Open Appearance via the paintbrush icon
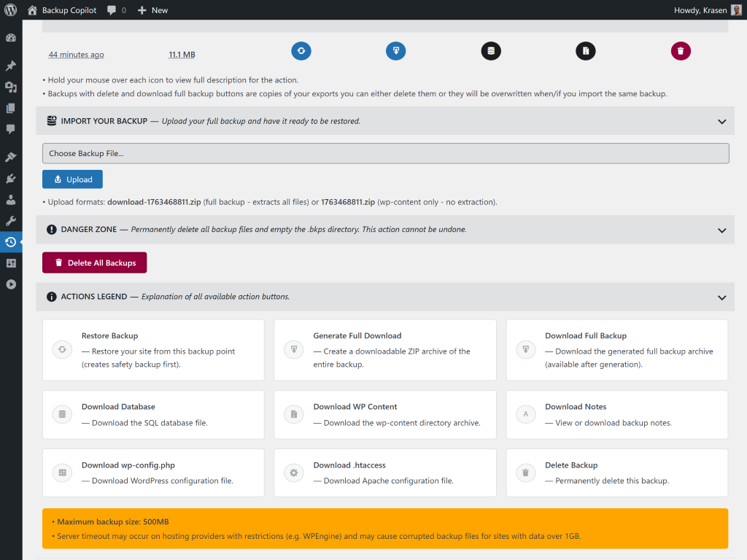The image size is (747, 560). tap(11, 156)
